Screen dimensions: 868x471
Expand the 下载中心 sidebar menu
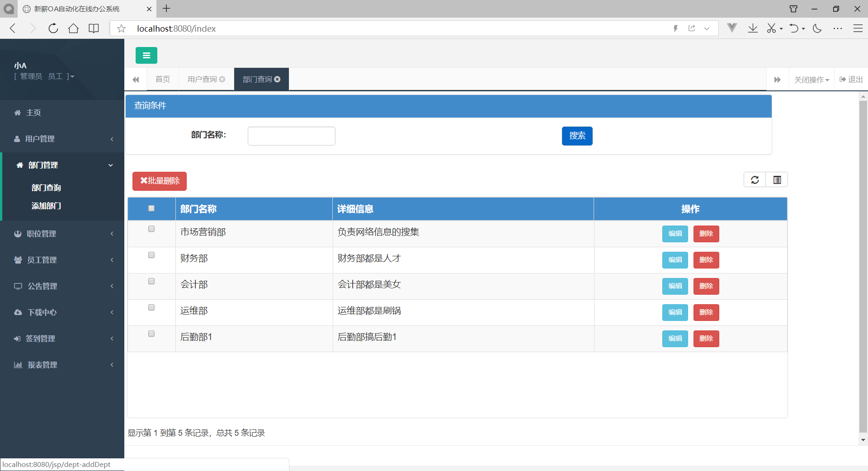point(62,312)
